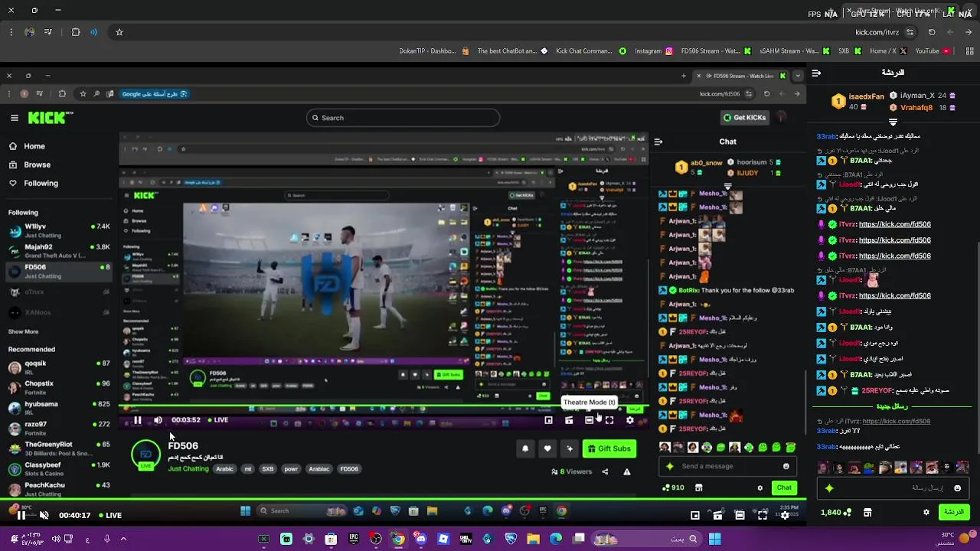Click the star subscribe icon beside Gift Subs
The height and width of the screenshot is (551, 980).
[x=569, y=448]
